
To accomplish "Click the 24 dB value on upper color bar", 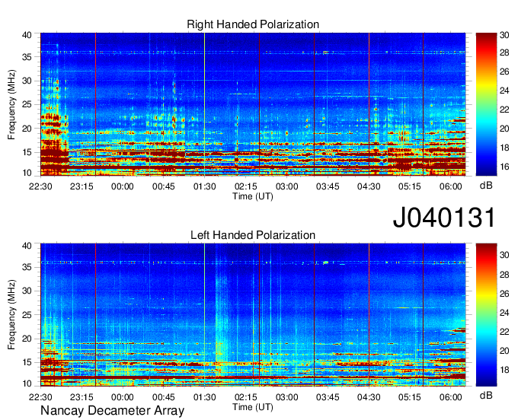I will pyautogui.click(x=504, y=91).
